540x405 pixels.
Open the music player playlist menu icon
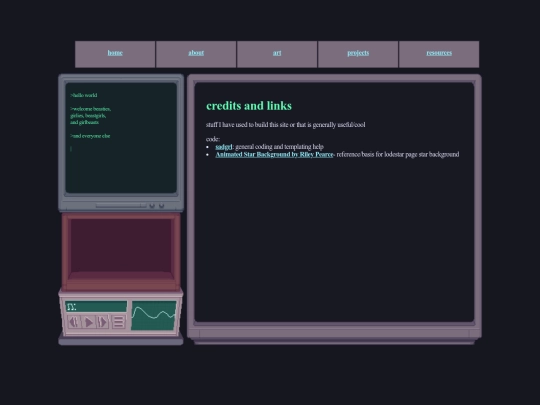(118, 322)
